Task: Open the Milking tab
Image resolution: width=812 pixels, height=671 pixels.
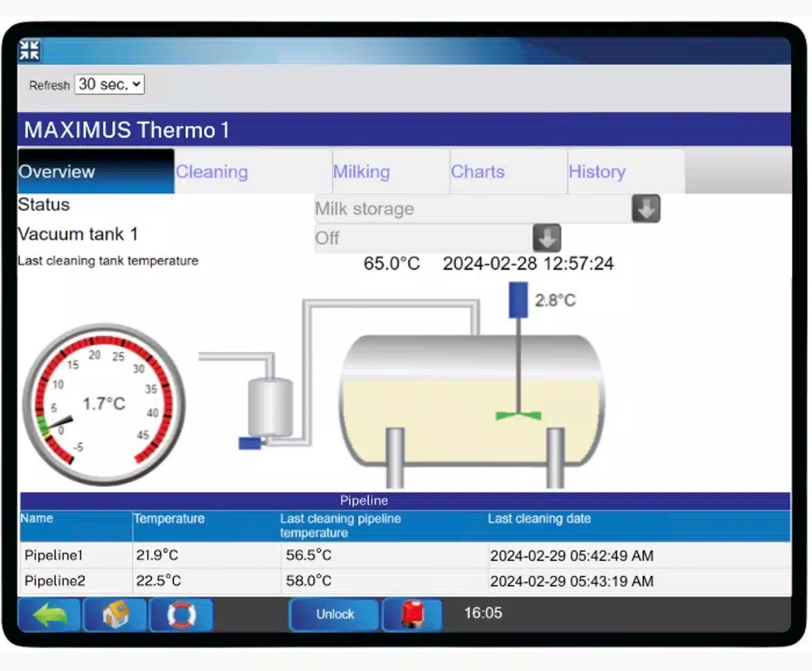Action: pos(361,171)
